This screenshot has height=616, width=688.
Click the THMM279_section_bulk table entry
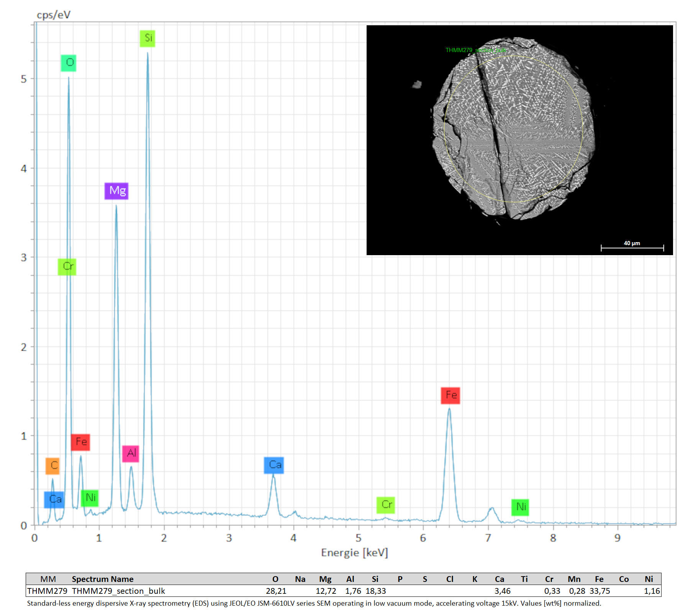(x=118, y=591)
